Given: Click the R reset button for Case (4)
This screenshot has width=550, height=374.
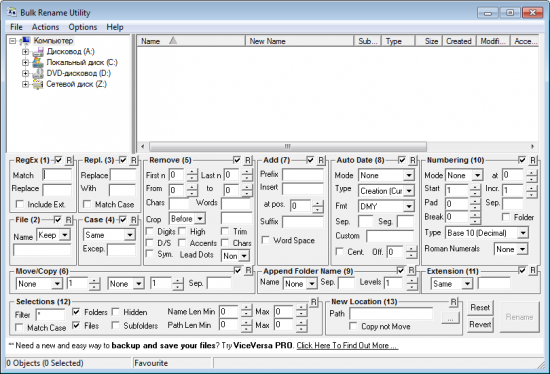Looking at the screenshot, I should pyautogui.click(x=134, y=220).
